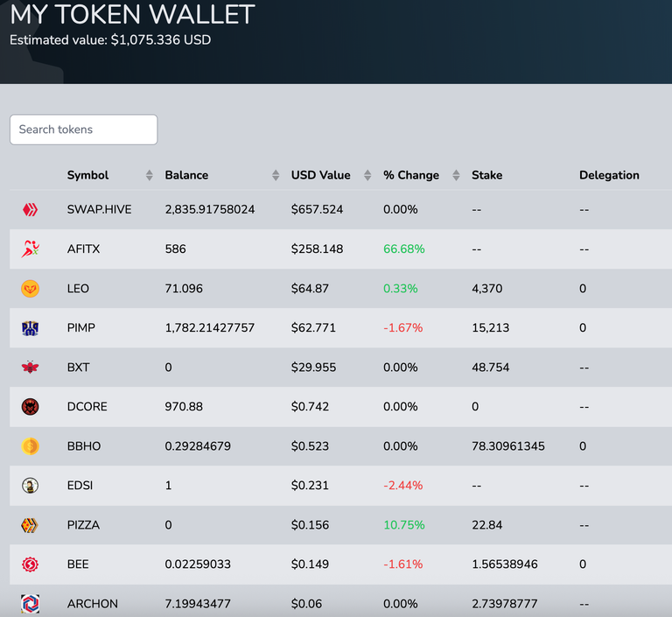Image resolution: width=672 pixels, height=617 pixels.
Task: Click the % Change column header
Action: pyautogui.click(x=411, y=175)
